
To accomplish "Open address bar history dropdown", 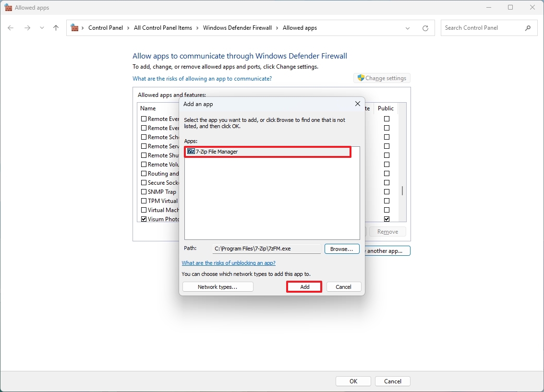I will (x=408, y=28).
